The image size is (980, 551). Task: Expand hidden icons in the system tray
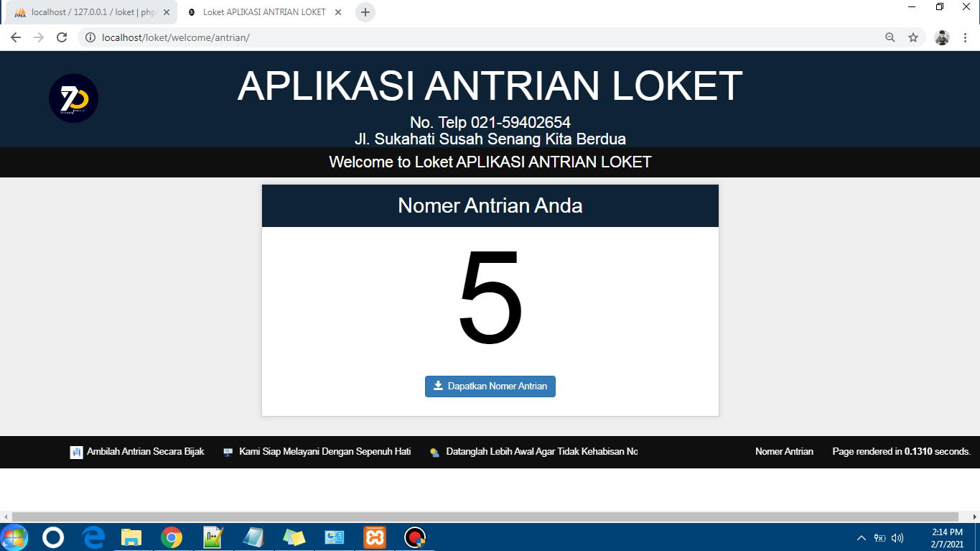coord(861,537)
